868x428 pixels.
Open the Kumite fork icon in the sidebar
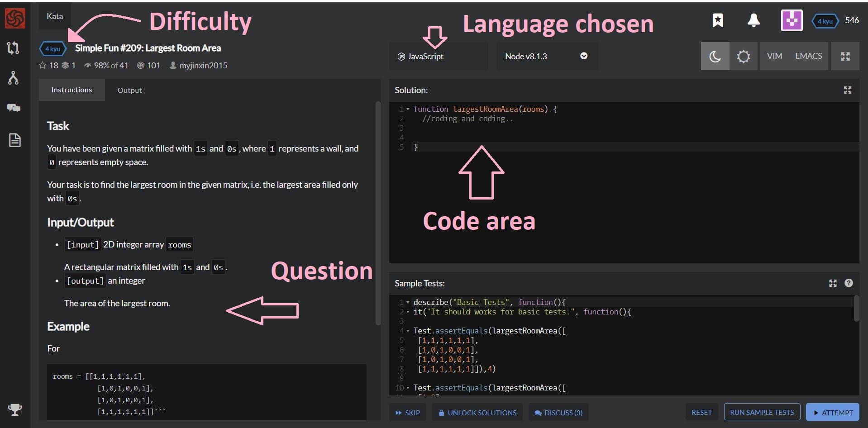pos(13,78)
